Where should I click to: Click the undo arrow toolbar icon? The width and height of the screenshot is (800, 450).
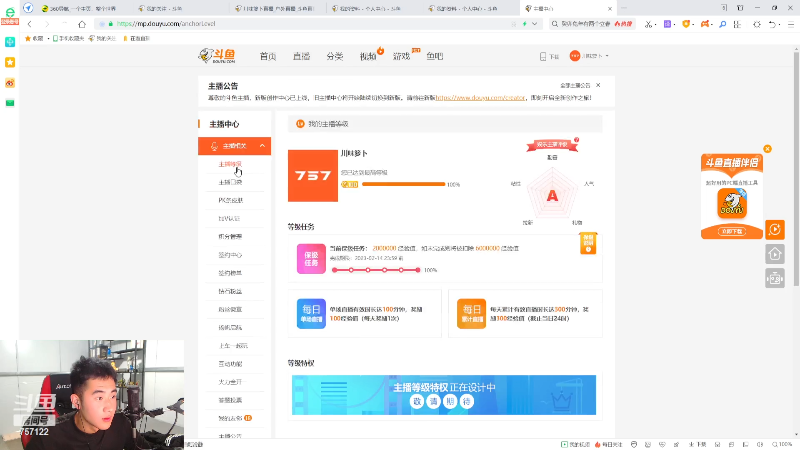pyautogui.click(x=772, y=24)
